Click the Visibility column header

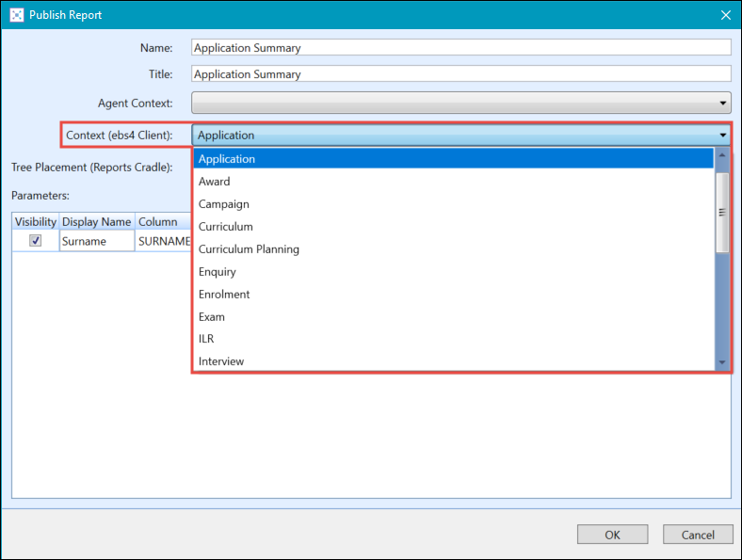click(36, 222)
